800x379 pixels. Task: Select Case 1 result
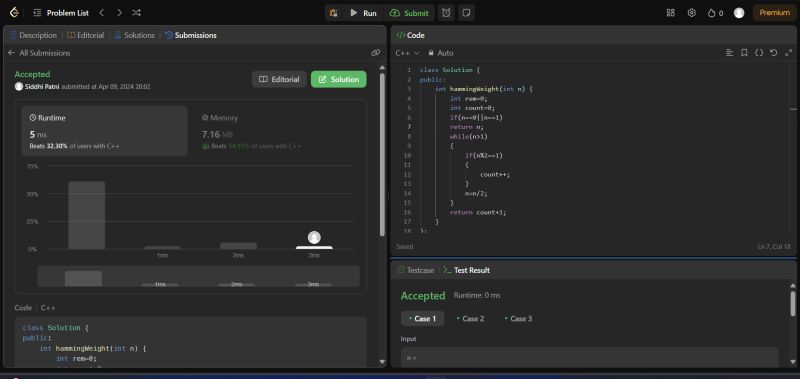click(422, 318)
